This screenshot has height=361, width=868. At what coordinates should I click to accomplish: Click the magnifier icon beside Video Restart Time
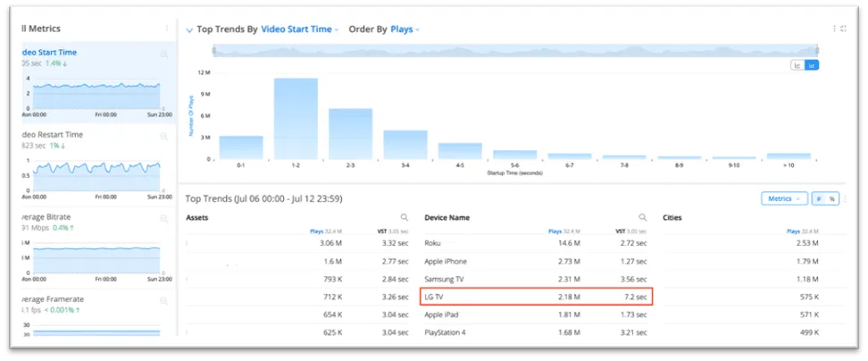tap(163, 137)
